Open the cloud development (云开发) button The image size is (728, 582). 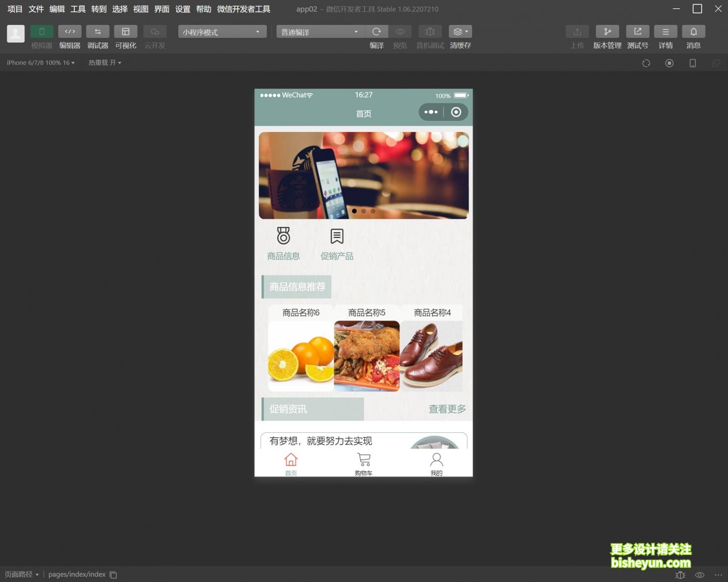pos(155,32)
